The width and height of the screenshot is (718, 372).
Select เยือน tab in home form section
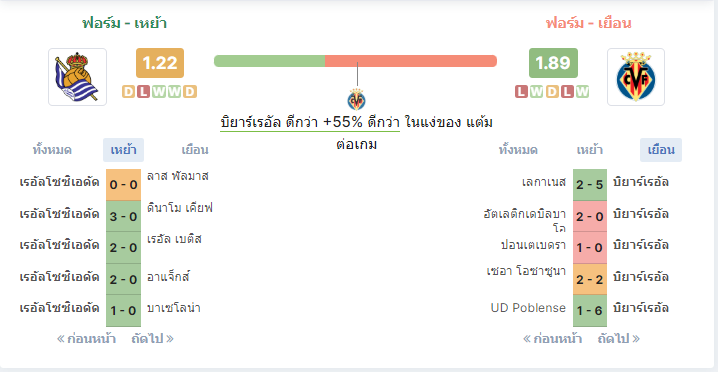(195, 150)
